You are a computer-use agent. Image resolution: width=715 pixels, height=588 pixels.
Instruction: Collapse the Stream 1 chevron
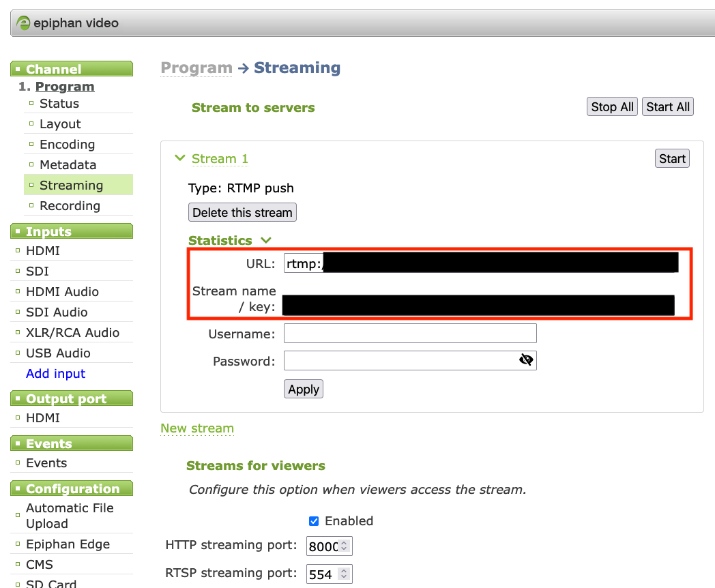coord(180,158)
